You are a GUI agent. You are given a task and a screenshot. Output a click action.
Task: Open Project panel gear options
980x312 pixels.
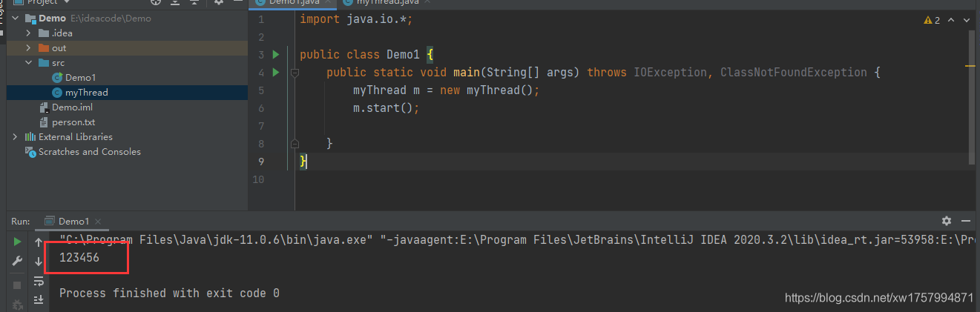(219, 2)
